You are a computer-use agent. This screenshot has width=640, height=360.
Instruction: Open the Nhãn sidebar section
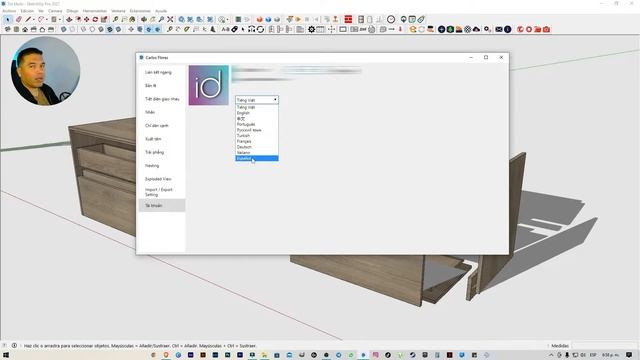[x=162, y=112]
